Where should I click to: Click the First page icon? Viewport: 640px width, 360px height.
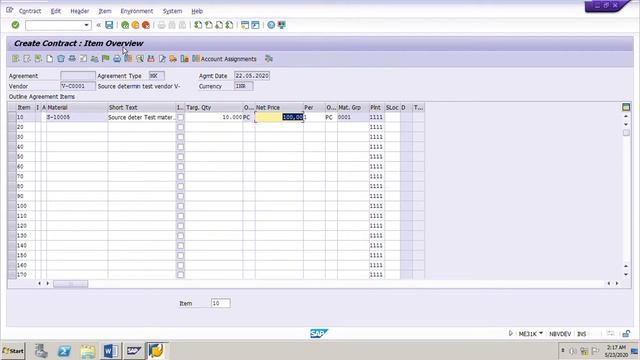click(198, 25)
